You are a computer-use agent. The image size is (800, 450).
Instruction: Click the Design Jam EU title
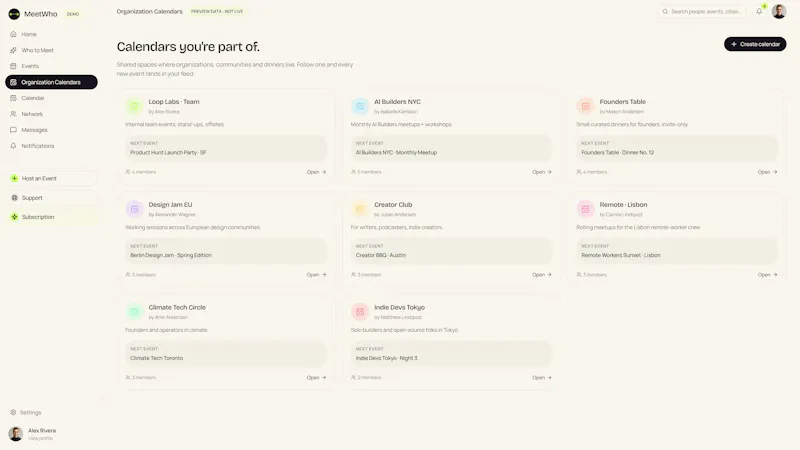point(170,205)
